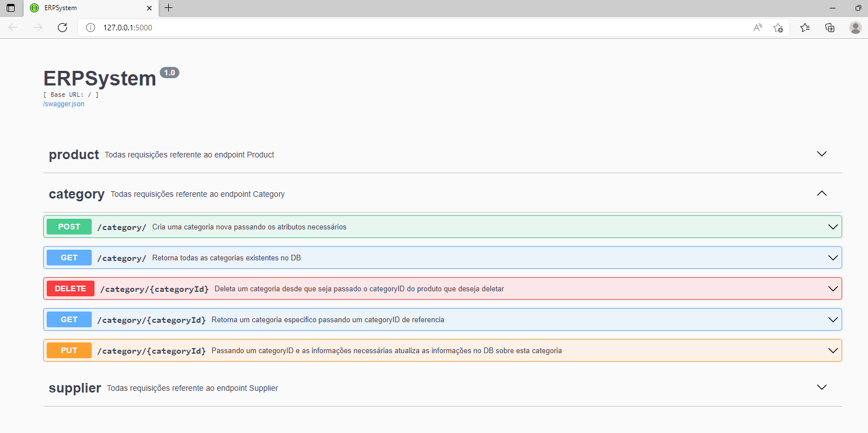Click the Refresh page icon
This screenshot has height=433, width=868.
click(62, 27)
